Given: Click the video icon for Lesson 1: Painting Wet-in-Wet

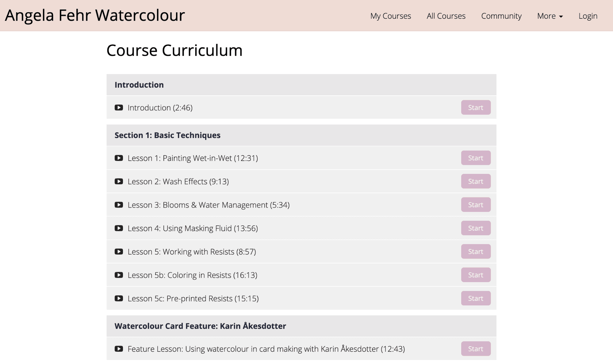Looking at the screenshot, I should point(119,158).
